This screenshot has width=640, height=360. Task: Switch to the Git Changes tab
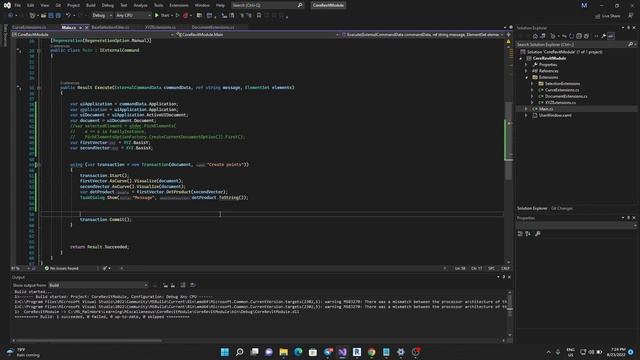point(562,209)
